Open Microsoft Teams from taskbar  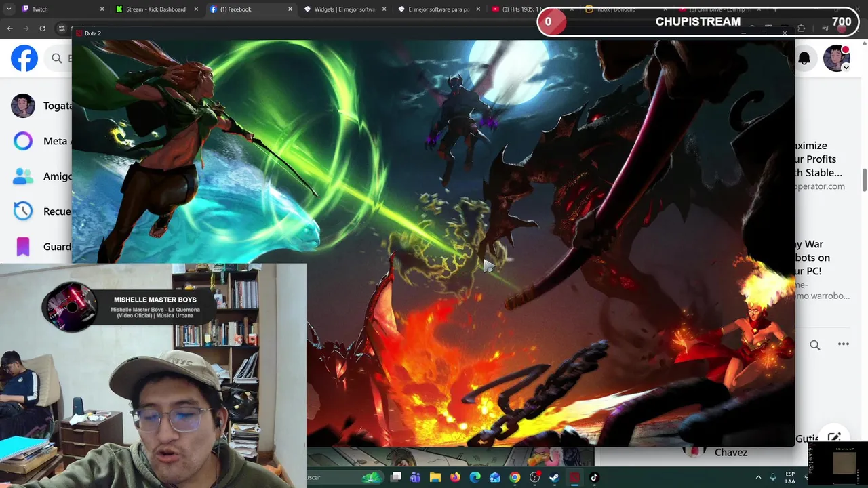point(415,477)
